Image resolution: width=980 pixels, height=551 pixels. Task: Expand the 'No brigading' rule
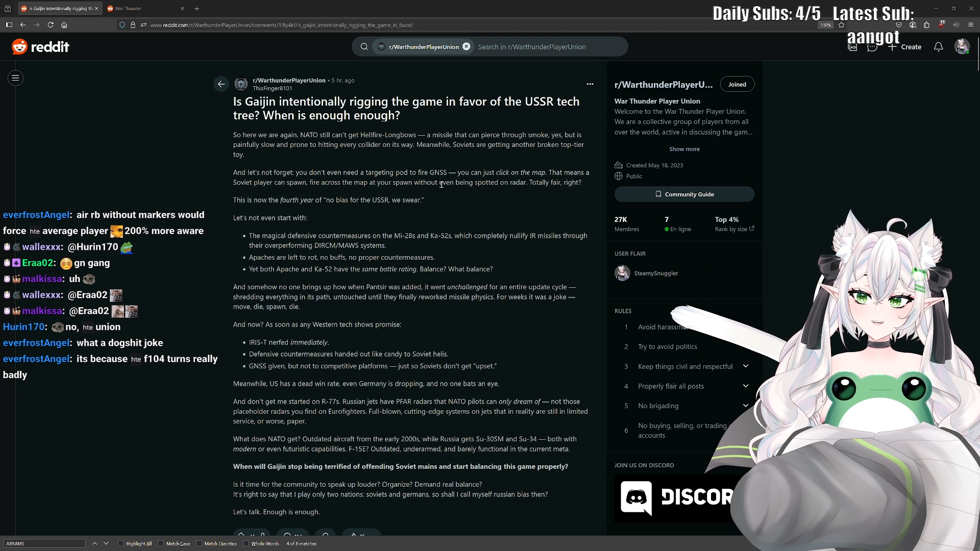(x=745, y=406)
